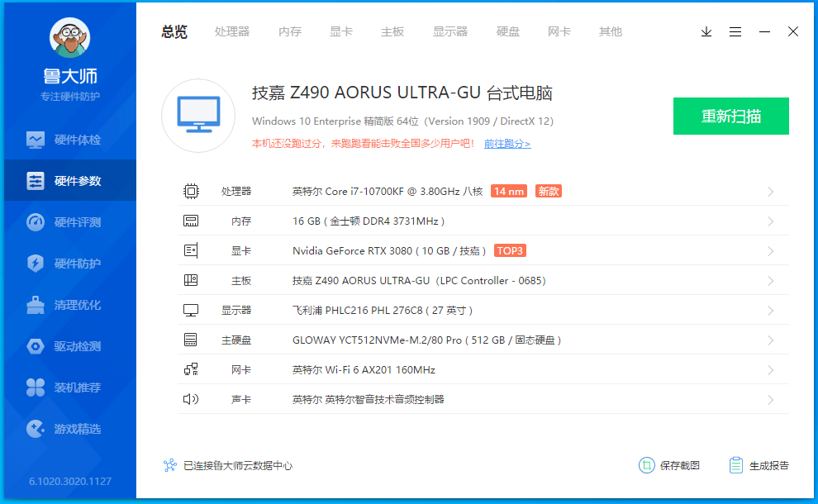Switch to the 内存 tab
This screenshot has width=818, height=504.
point(290,31)
